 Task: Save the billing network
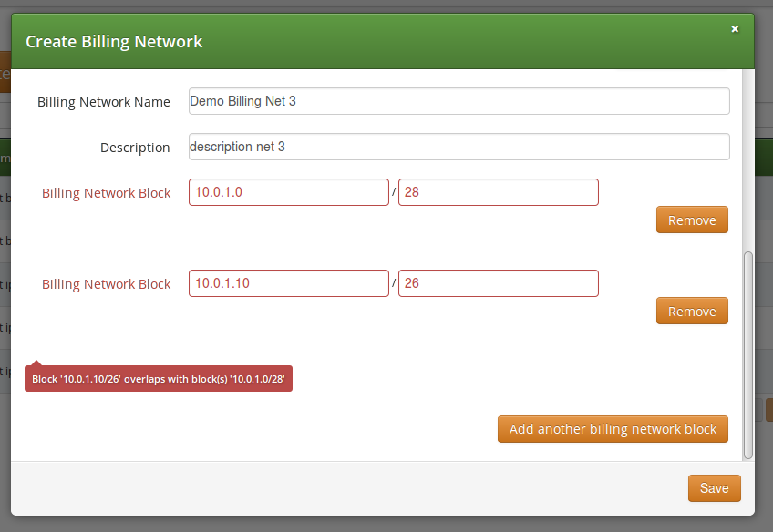(x=714, y=488)
